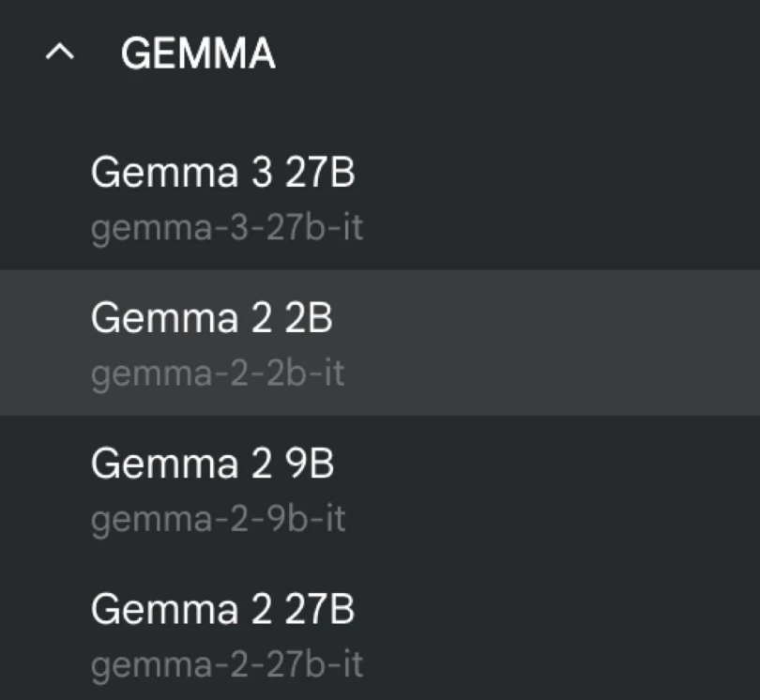Image resolution: width=760 pixels, height=700 pixels.
Task: Click the GEMMA category header
Action: pyautogui.click(x=198, y=54)
